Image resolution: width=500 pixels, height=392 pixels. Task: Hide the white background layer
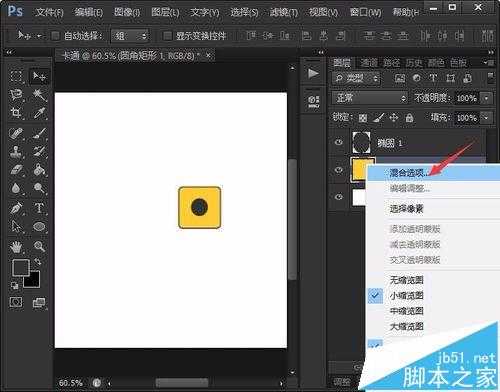[339, 197]
